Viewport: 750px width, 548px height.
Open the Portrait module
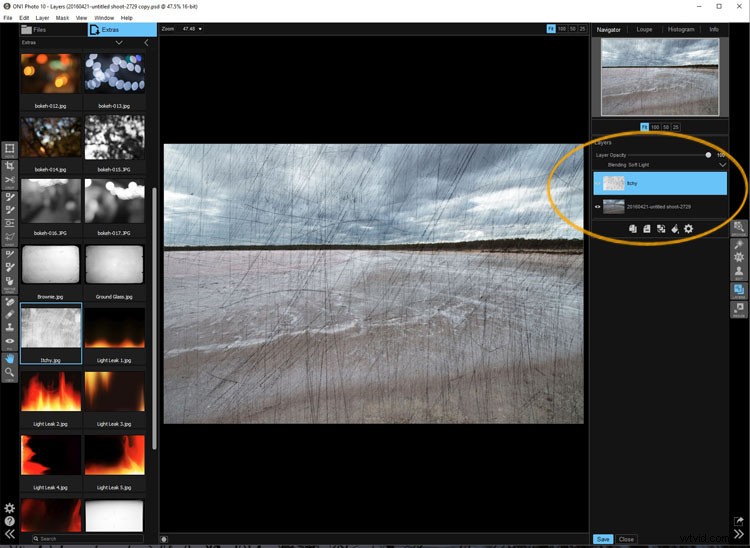(739, 272)
